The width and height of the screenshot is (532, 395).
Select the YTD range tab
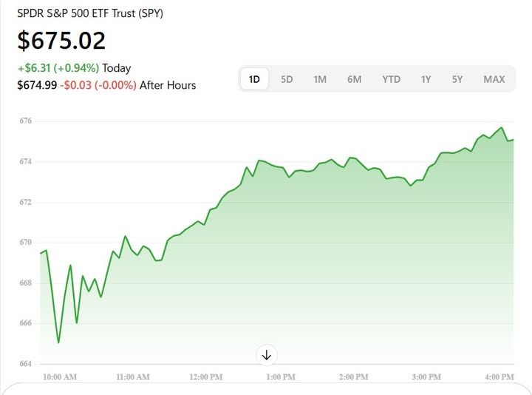[391, 79]
